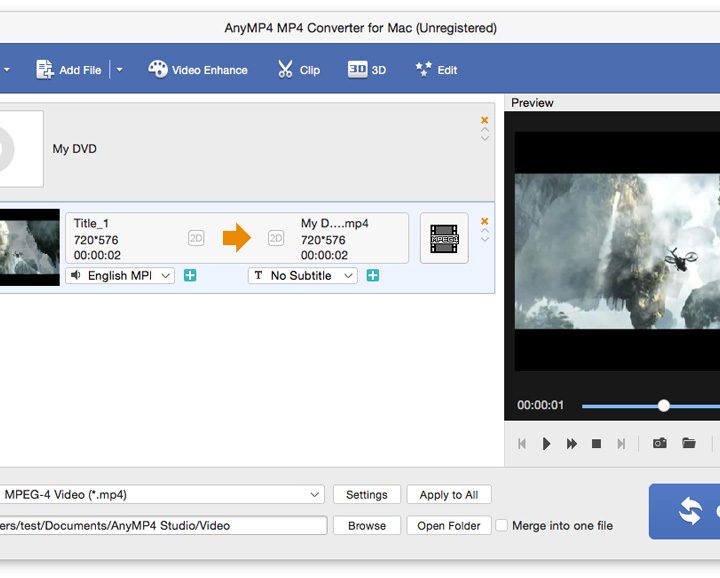This screenshot has width=720, height=578.
Task: Click the My DVD title text
Action: click(x=74, y=149)
